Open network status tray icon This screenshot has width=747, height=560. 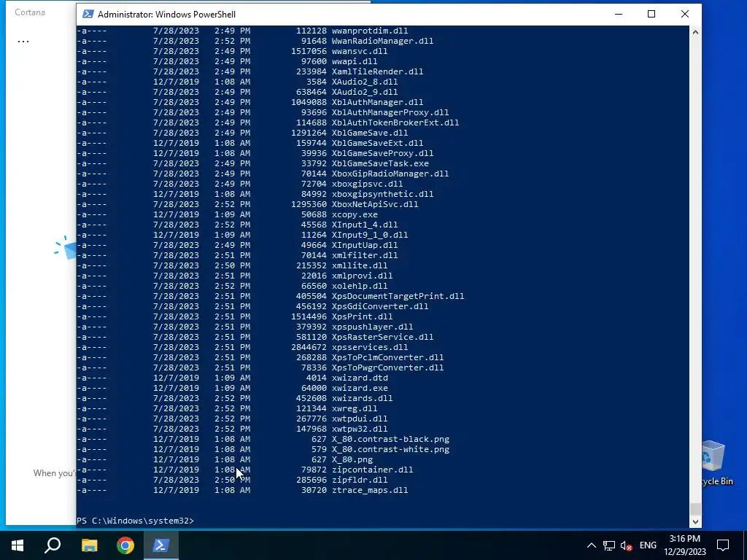tap(609, 545)
